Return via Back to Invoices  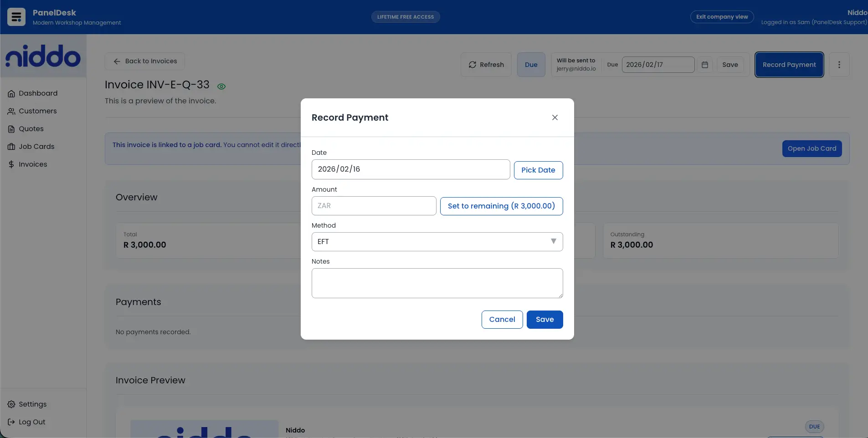click(144, 61)
